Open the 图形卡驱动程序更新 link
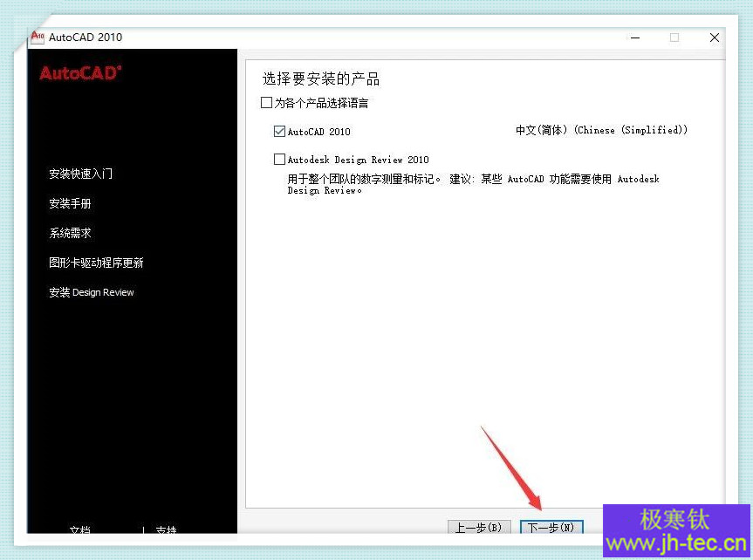This screenshot has height=560, width=753. pos(96,263)
